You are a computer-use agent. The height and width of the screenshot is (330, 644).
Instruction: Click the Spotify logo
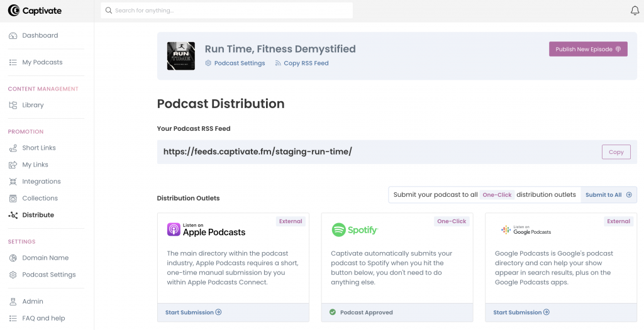tap(355, 230)
